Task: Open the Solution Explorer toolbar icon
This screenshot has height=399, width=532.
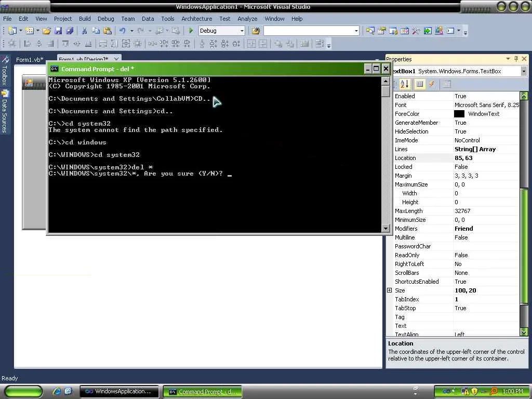Action: [x=370, y=31]
